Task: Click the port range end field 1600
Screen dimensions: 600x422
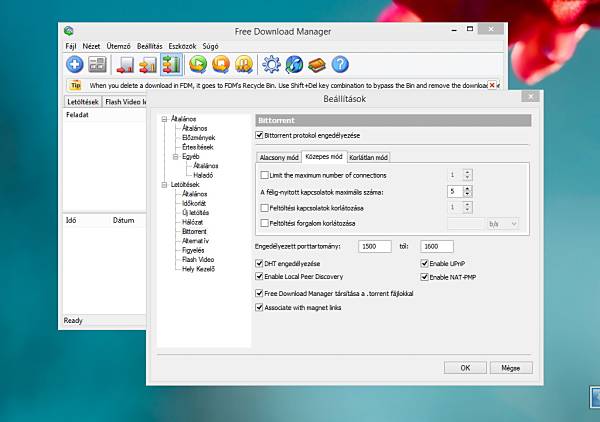Action: (x=437, y=246)
